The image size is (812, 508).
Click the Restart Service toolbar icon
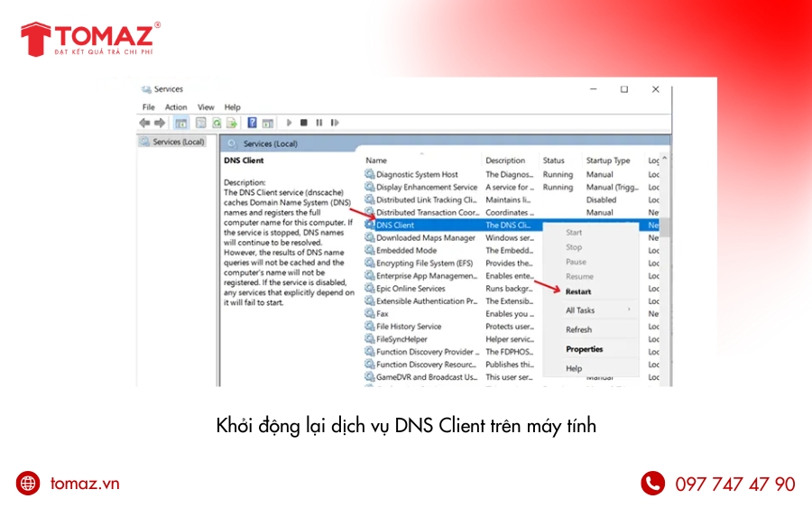[x=335, y=123]
